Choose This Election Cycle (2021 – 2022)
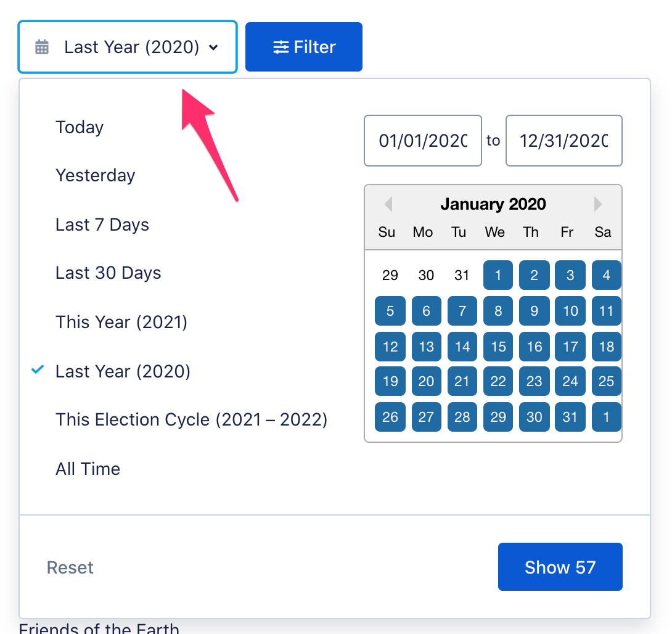Screen dimensions: 672x634 [191, 420]
